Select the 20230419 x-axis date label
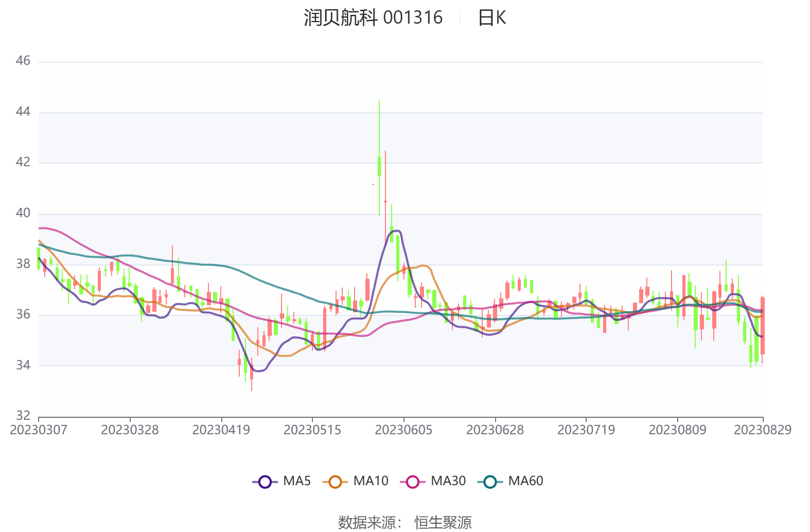810x532 pixels. click(221, 430)
